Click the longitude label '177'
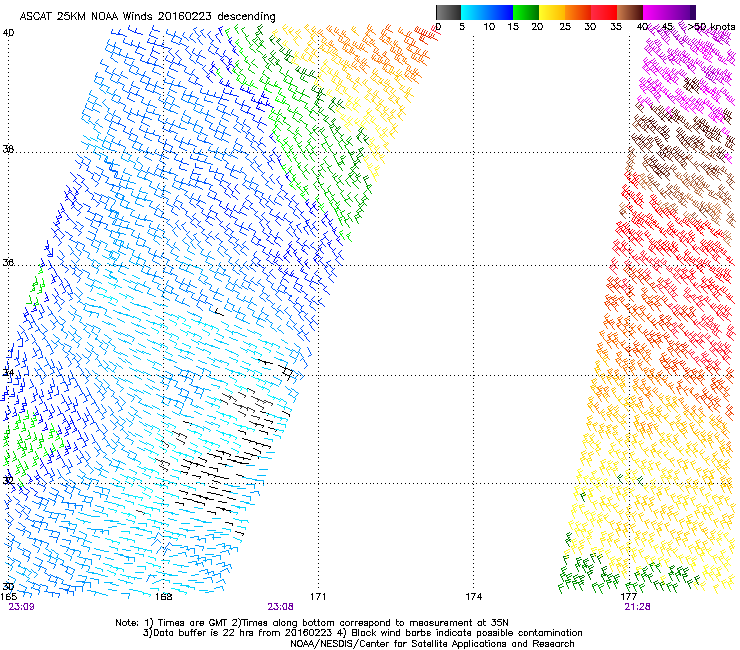Screen dimensions: 740x650 (x=629, y=597)
